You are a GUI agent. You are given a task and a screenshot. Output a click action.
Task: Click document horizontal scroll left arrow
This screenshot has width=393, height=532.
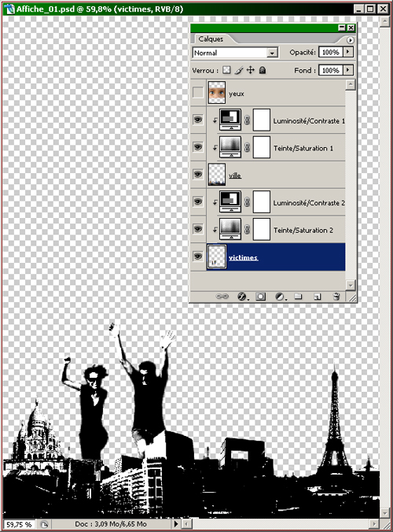coord(186,524)
